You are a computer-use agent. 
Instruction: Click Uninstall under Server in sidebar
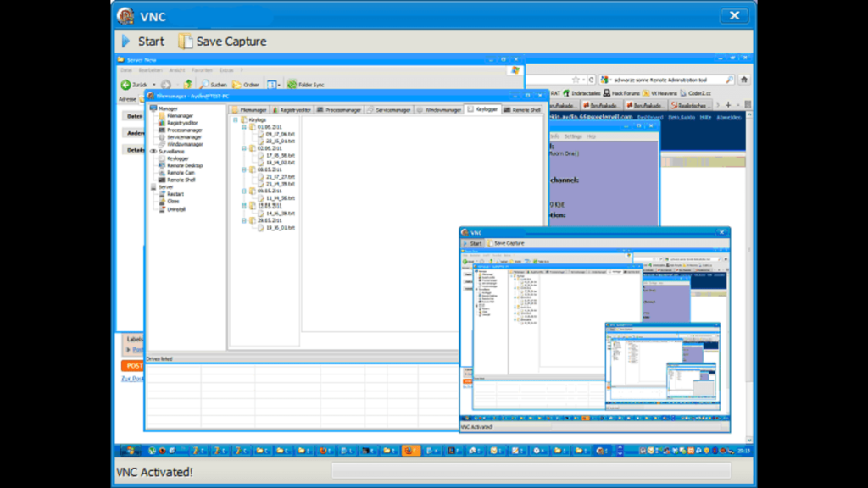[x=176, y=210]
